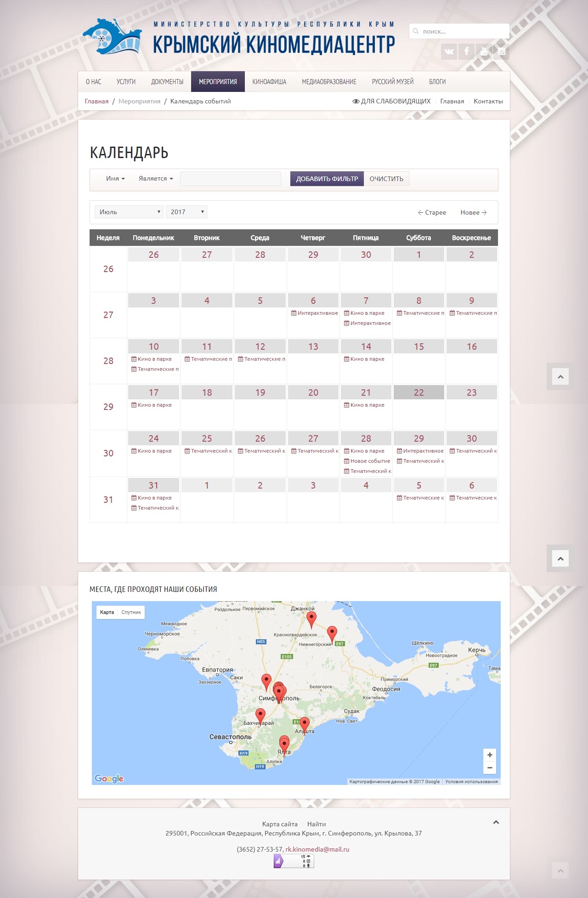The image size is (588, 898).
Task: Zoom out on the map
Action: [x=490, y=767]
